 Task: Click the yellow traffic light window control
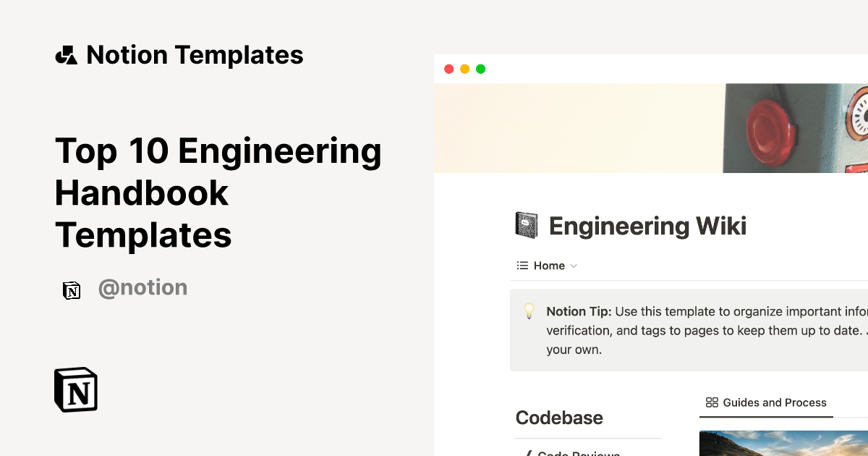tap(464, 69)
